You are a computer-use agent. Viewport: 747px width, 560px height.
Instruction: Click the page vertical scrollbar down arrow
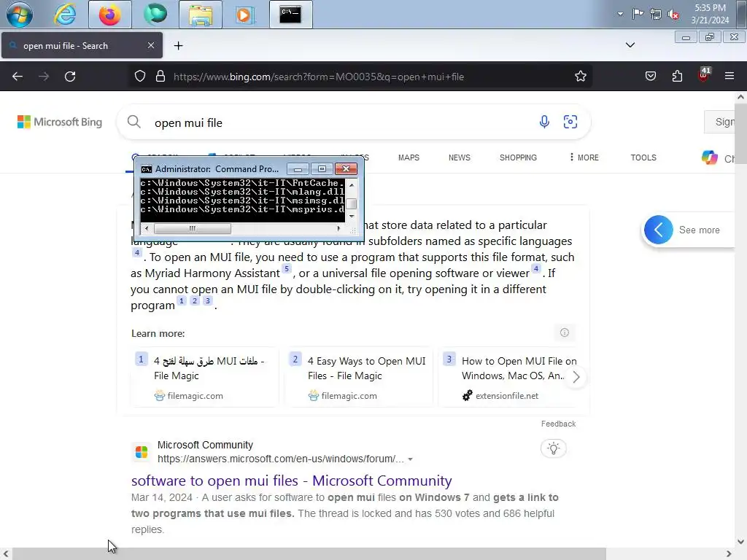[740, 542]
